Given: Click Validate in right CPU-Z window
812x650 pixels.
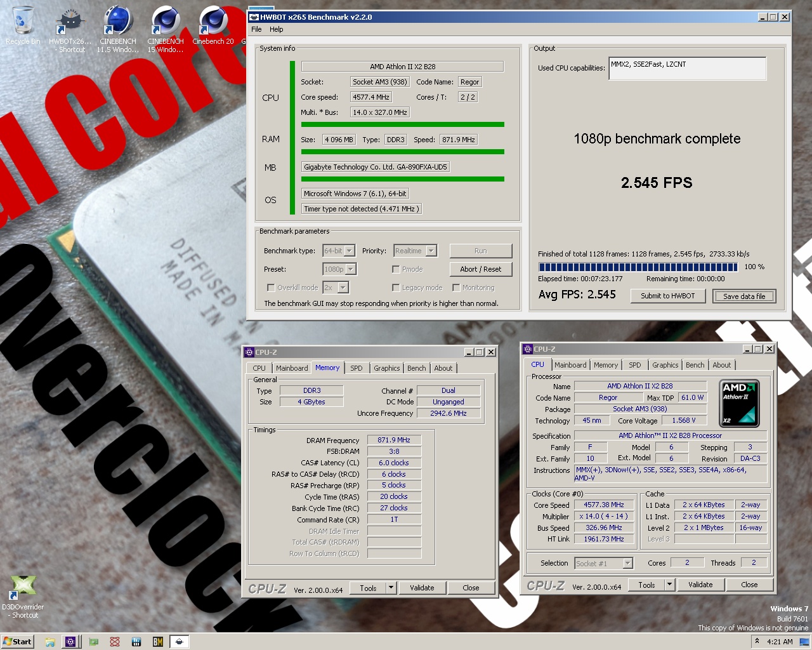Looking at the screenshot, I should [700, 585].
